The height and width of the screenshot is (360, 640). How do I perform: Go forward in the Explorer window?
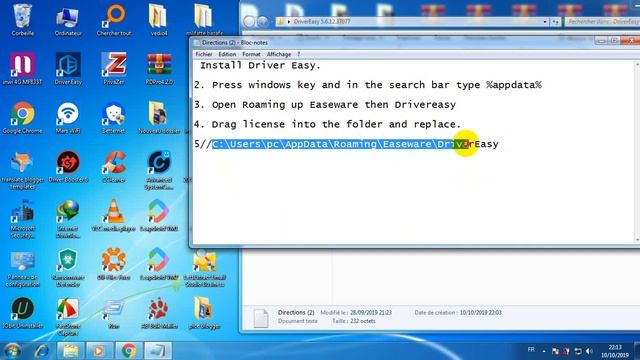click(x=263, y=21)
